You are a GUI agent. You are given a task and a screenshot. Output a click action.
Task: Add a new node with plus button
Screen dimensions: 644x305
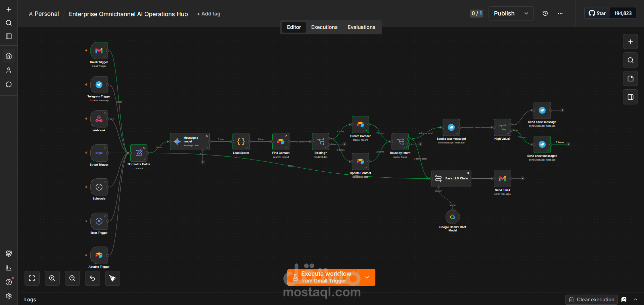(x=630, y=42)
